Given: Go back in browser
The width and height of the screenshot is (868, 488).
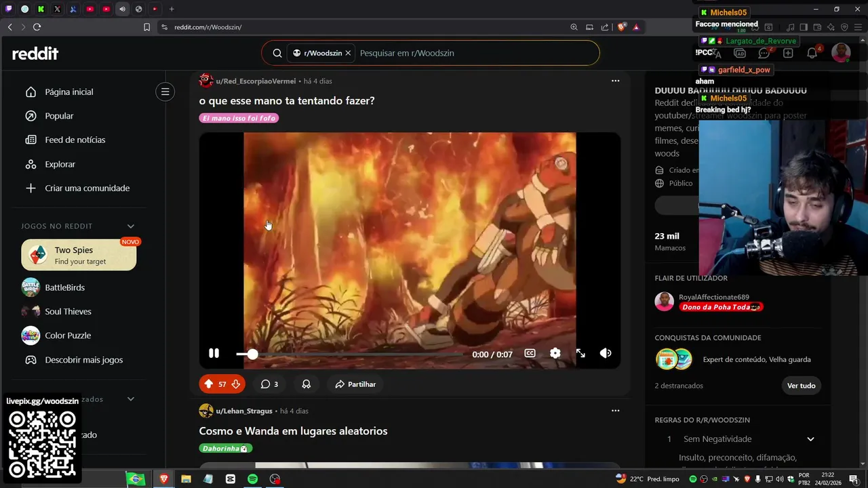Looking at the screenshot, I should click(x=9, y=27).
